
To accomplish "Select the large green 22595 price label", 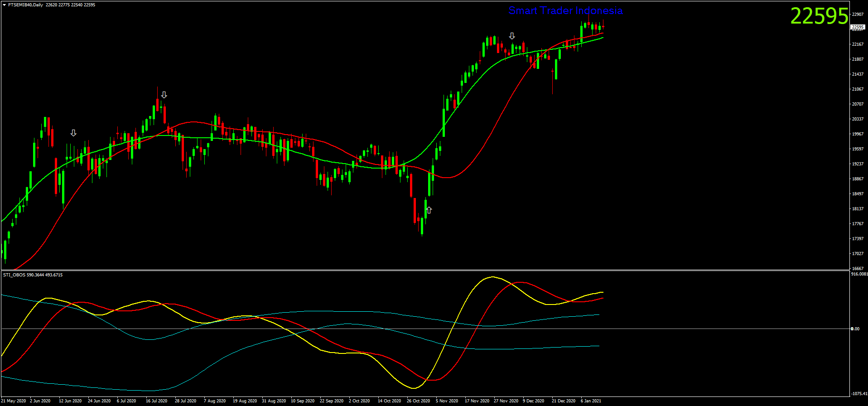I will tap(819, 16).
